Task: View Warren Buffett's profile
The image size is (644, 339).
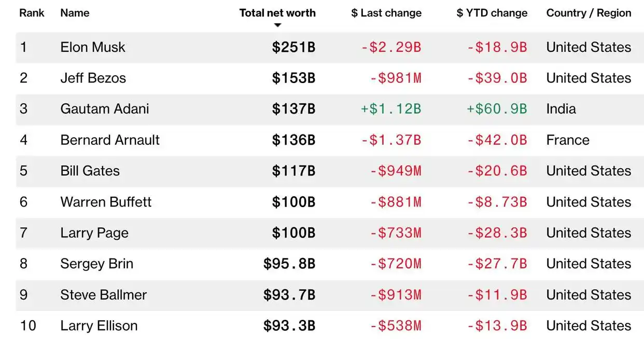Action: [106, 202]
